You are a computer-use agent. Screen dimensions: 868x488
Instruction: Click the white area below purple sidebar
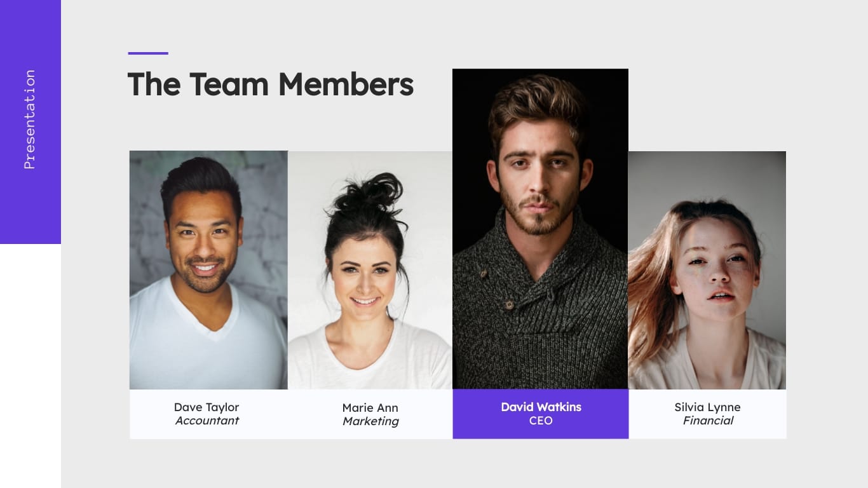coord(31,366)
